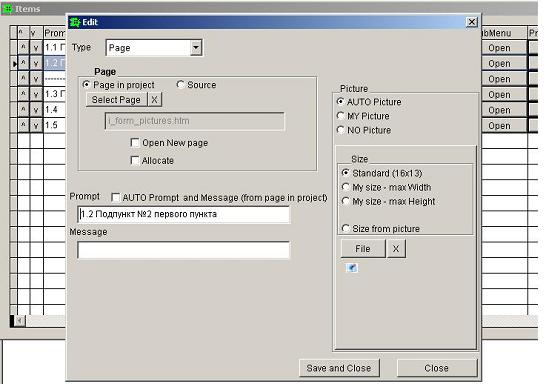
Task: Move row 1.4 down with v button in Items
Action: click(x=36, y=110)
